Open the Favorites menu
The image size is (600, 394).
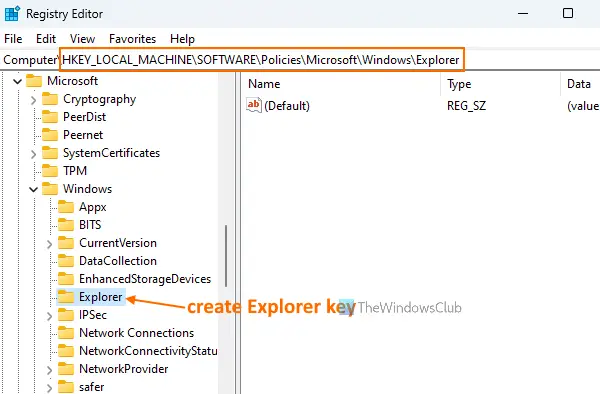point(132,39)
